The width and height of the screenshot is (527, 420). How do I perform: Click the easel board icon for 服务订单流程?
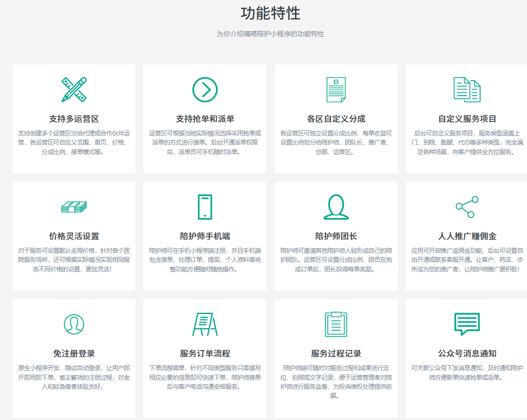point(205,324)
